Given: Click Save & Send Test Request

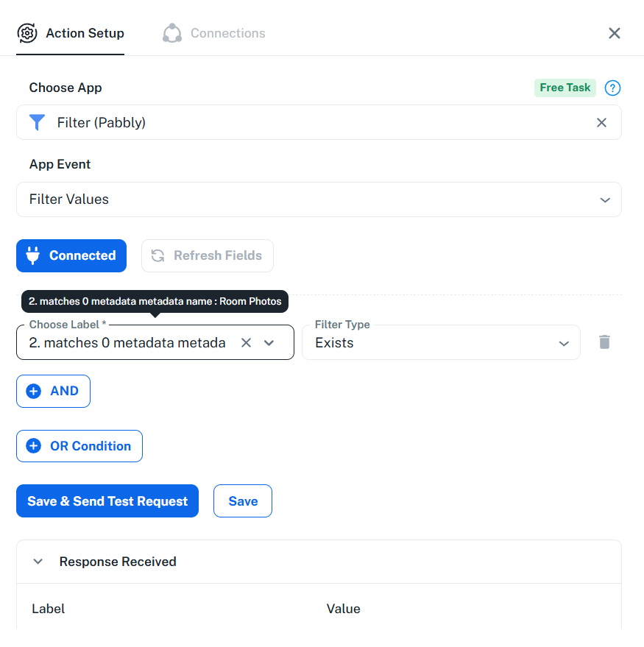Looking at the screenshot, I should point(107,501).
